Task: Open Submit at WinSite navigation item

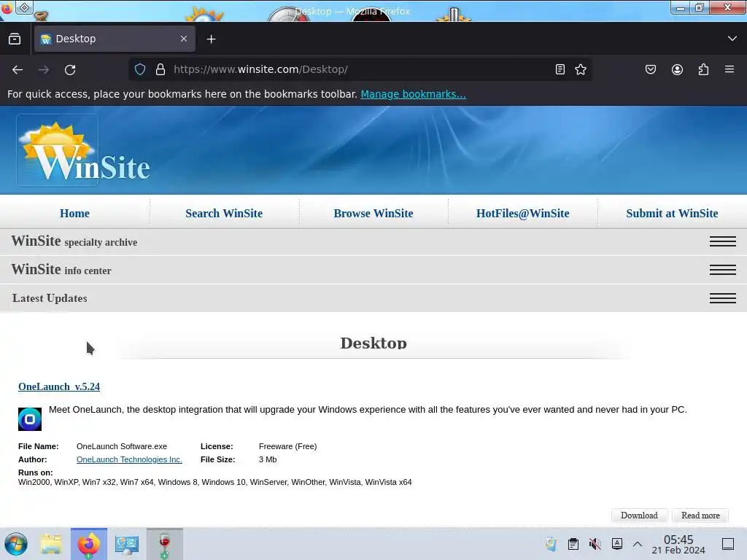Action: pyautogui.click(x=672, y=214)
